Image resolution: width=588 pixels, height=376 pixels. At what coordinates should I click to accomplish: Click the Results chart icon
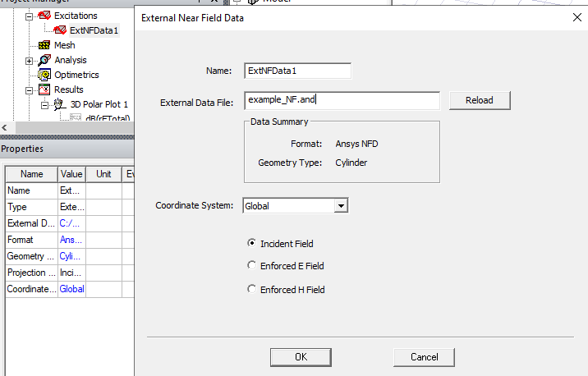click(x=44, y=89)
